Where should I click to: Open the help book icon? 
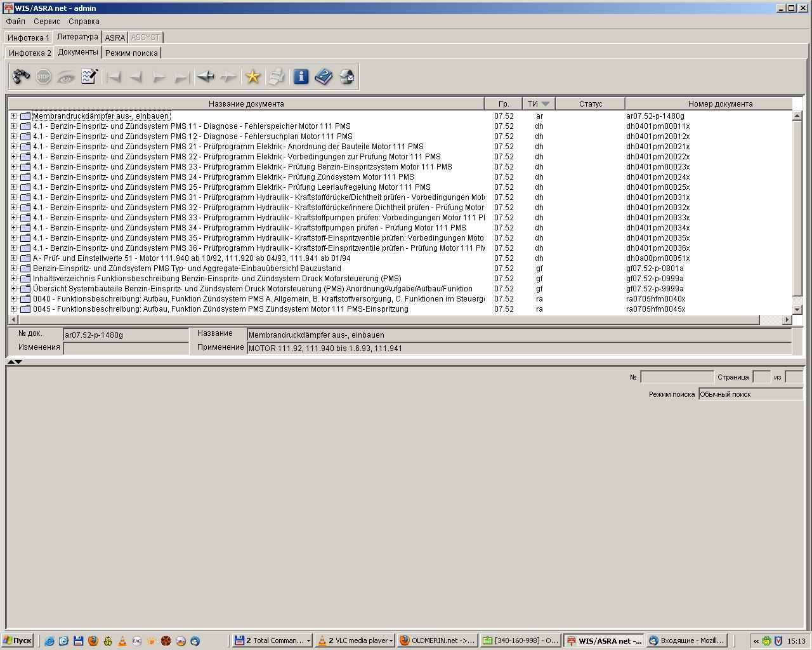click(x=324, y=77)
